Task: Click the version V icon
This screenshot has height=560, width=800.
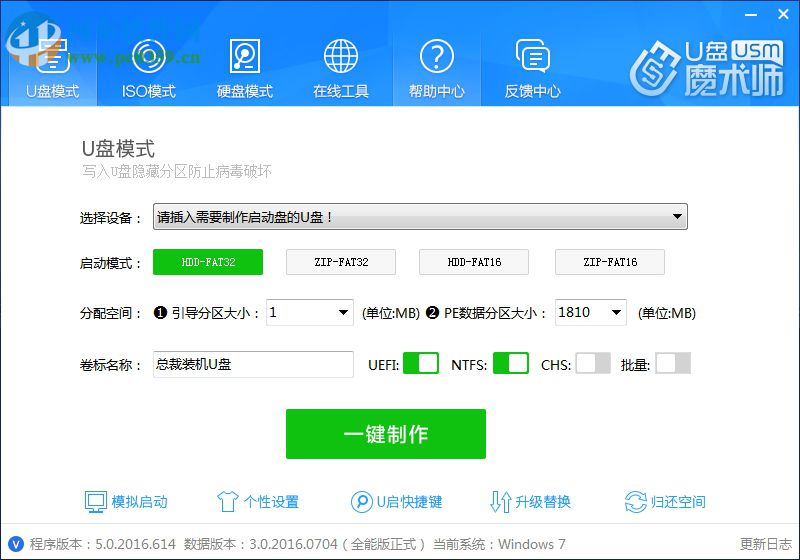Action: click(x=16, y=544)
